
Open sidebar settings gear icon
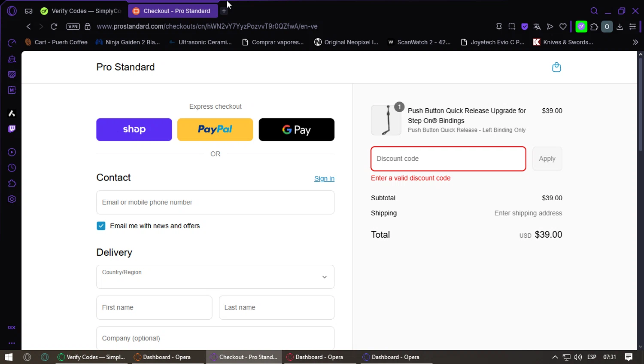click(12, 199)
